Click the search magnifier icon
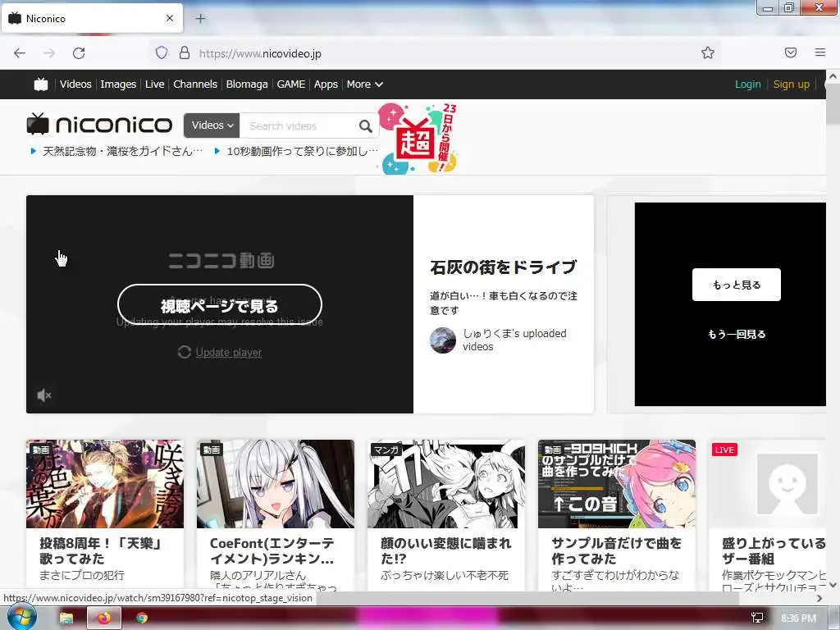840x630 pixels. (x=365, y=126)
